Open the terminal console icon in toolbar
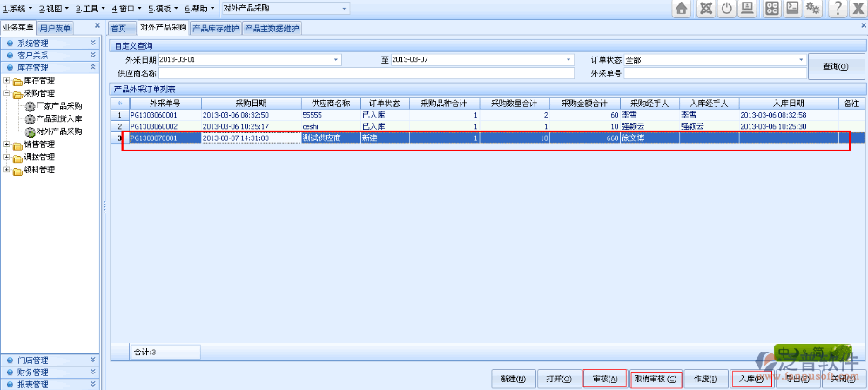The height and width of the screenshot is (390, 868). coord(792,9)
